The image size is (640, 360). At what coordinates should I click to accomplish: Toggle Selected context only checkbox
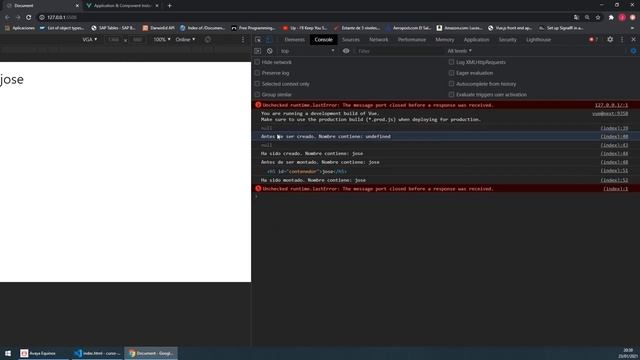pyautogui.click(x=257, y=84)
